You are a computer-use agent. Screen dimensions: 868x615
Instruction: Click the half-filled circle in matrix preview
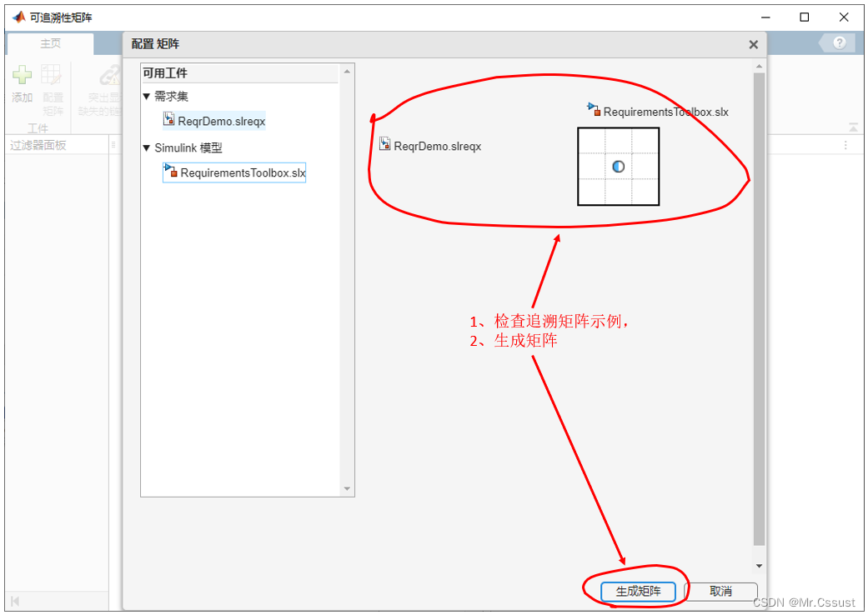click(619, 167)
